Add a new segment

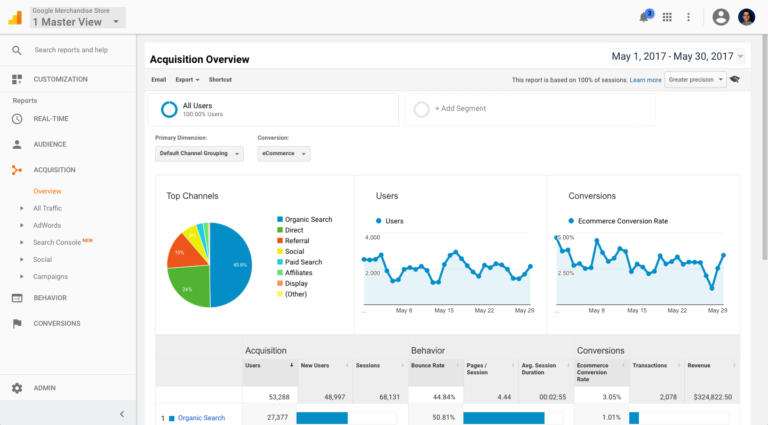(458, 109)
